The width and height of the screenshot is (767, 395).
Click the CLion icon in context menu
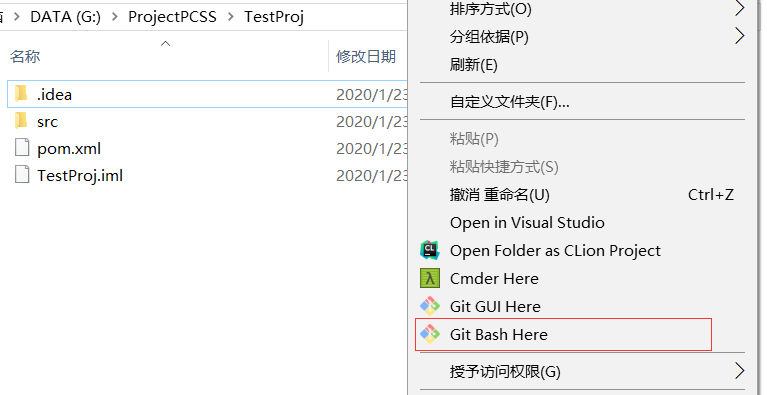(x=429, y=250)
